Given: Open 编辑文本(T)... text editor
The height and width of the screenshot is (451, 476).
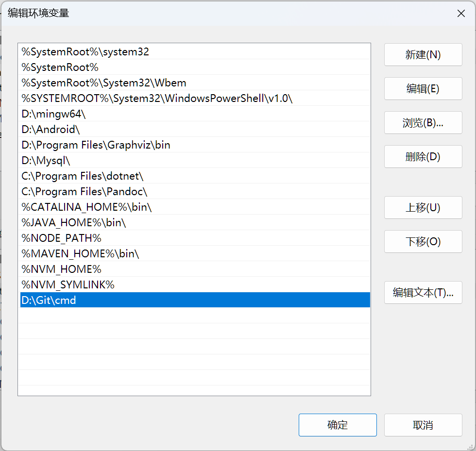Looking at the screenshot, I should [423, 293].
